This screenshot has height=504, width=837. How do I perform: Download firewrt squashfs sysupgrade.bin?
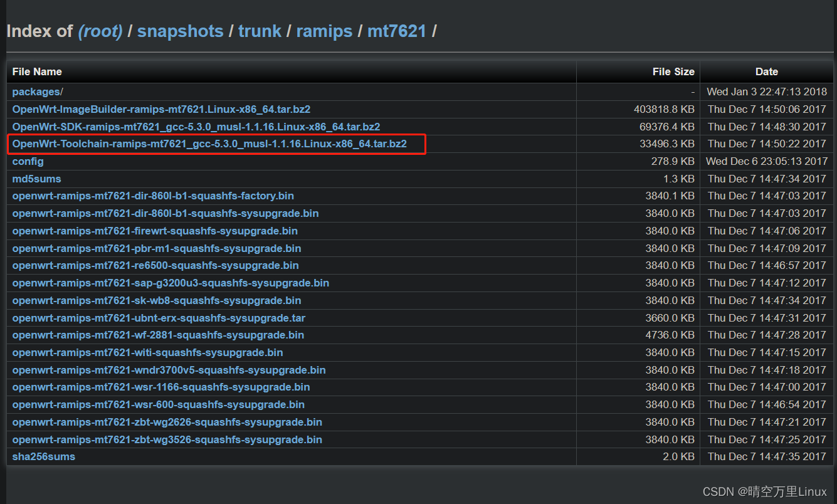155,231
